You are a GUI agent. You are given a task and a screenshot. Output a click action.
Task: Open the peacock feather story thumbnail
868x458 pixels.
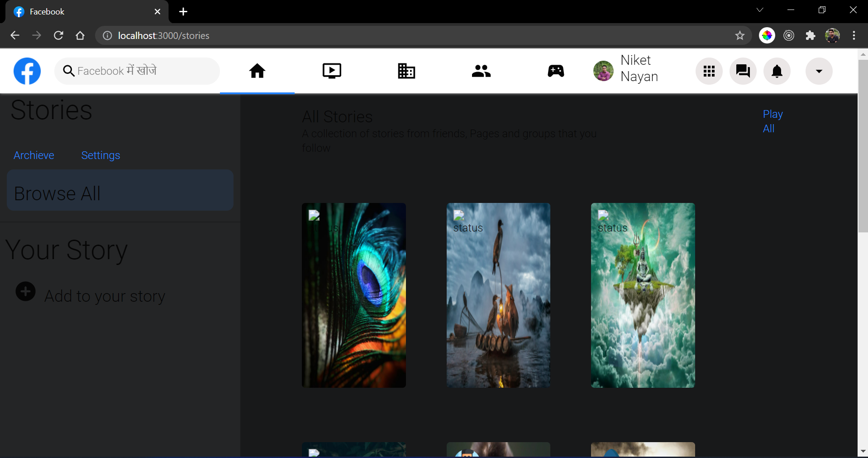tap(353, 295)
